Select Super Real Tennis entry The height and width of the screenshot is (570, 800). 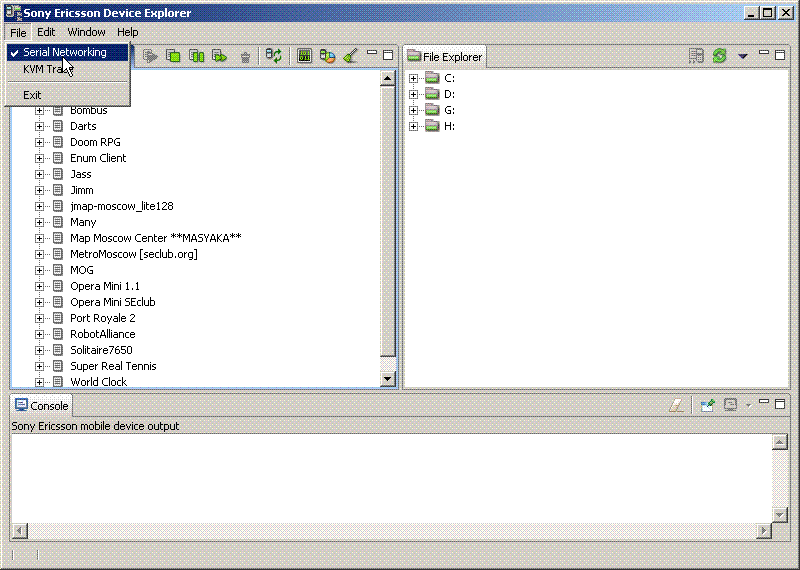(x=113, y=366)
